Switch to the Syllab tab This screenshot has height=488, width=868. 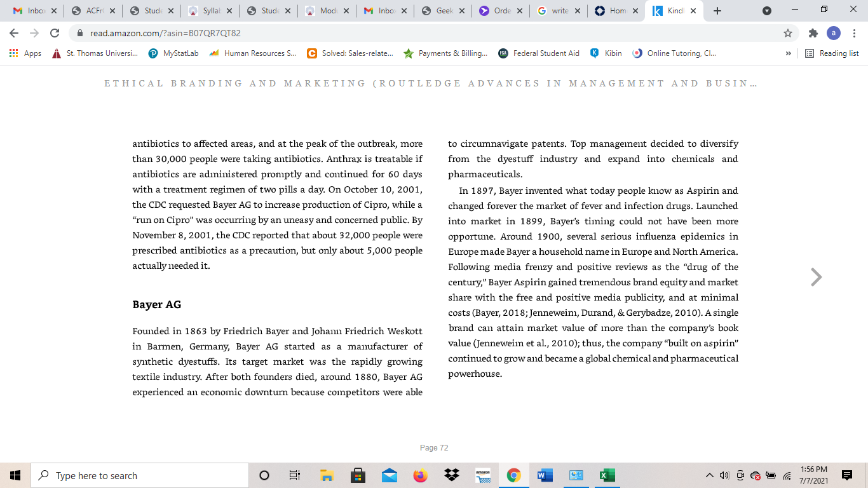click(210, 11)
